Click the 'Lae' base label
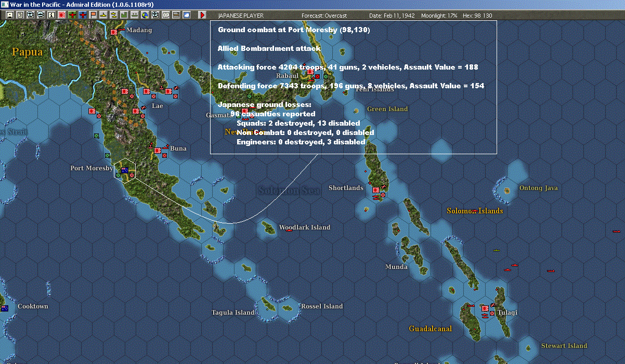Screen dimensions: 625x364 tap(157, 106)
